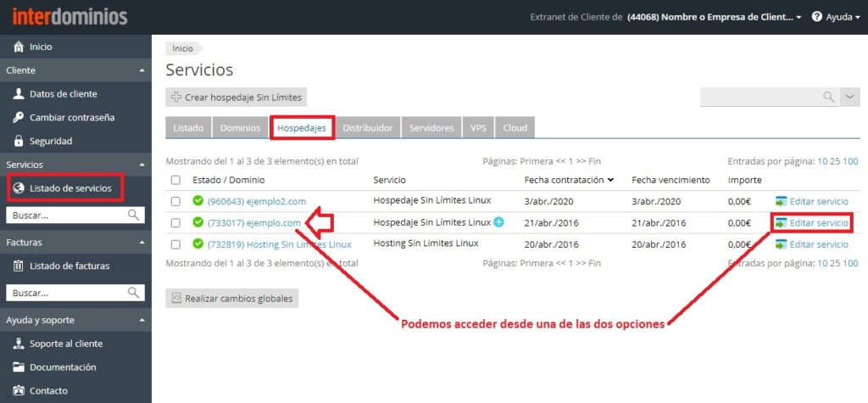The height and width of the screenshot is (403, 868).
Task: Click the Listado de facturas icon
Action: coord(19,266)
